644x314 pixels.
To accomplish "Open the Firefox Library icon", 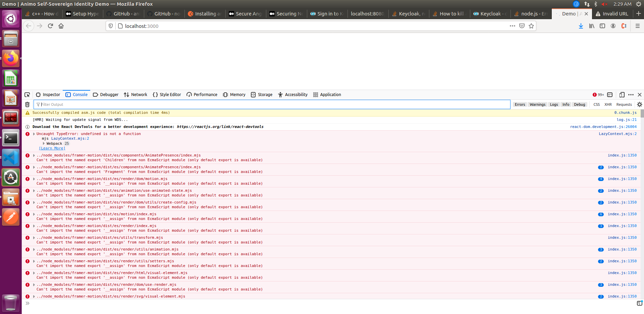I will [591, 26].
